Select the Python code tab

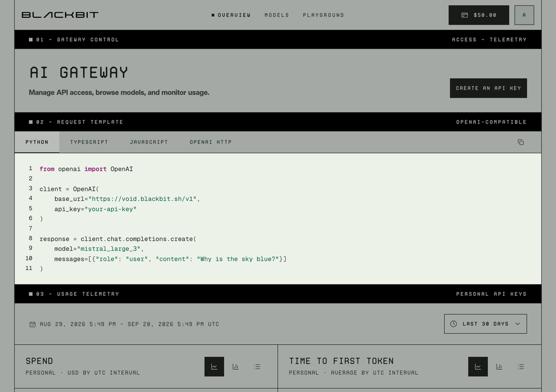37,142
